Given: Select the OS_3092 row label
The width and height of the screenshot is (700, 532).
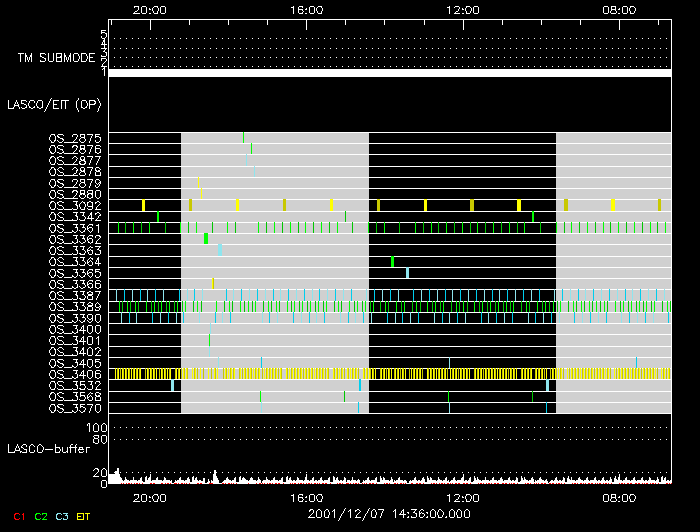Looking at the screenshot, I should point(75,205).
